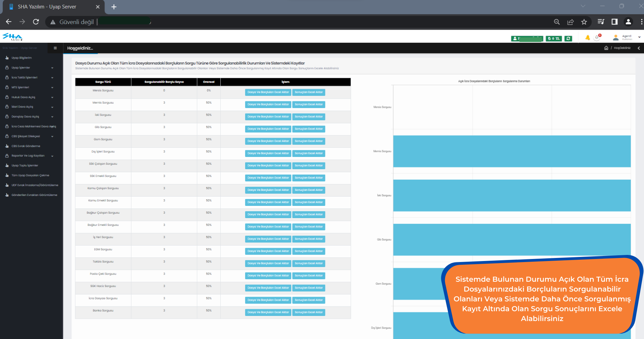Toggle the sidebar hamburger menu
This screenshot has height=339, width=644.
55,48
